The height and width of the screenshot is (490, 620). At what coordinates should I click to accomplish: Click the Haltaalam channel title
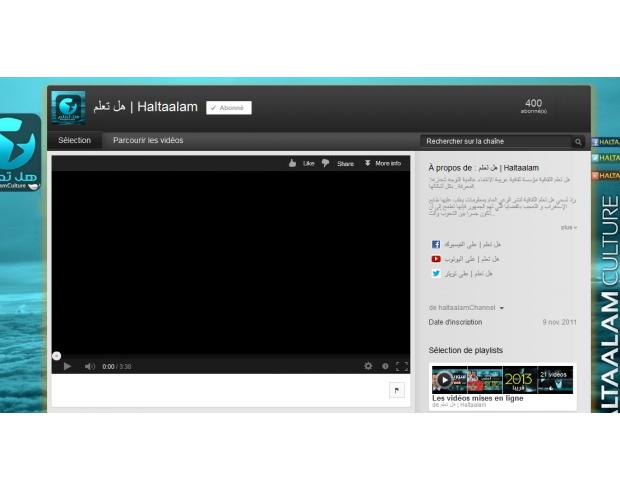pos(146,107)
